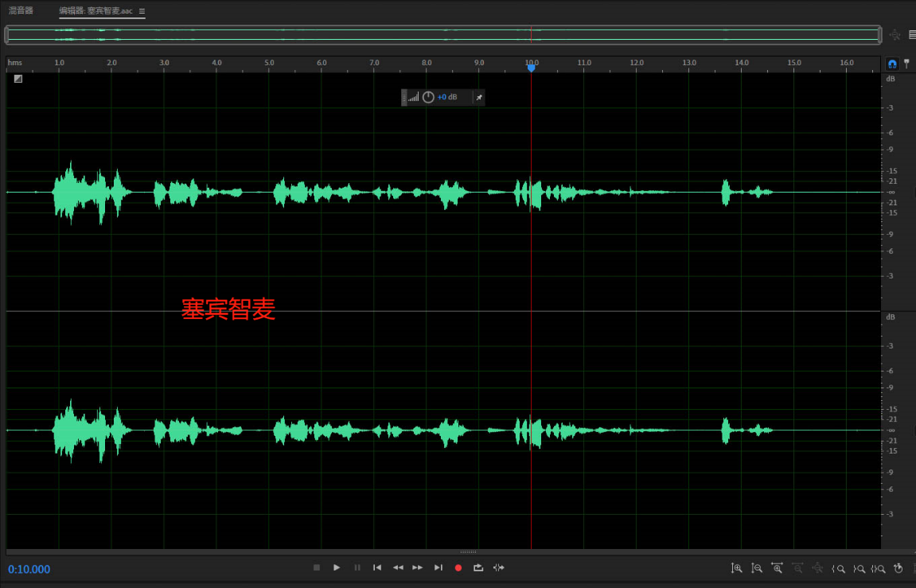Screen dimensions: 916x588
Task: Click the Rewind button
Action: point(398,567)
